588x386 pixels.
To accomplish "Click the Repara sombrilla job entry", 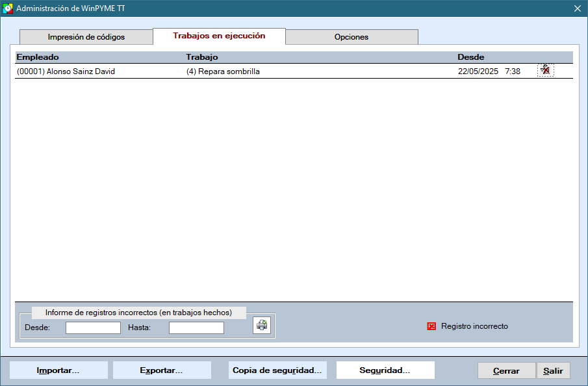I will pyautogui.click(x=223, y=71).
